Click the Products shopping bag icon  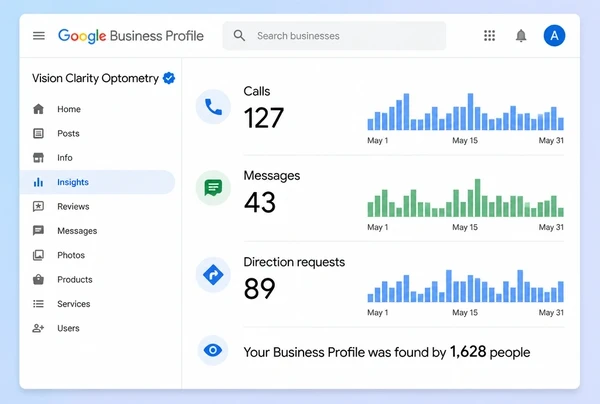click(x=38, y=279)
